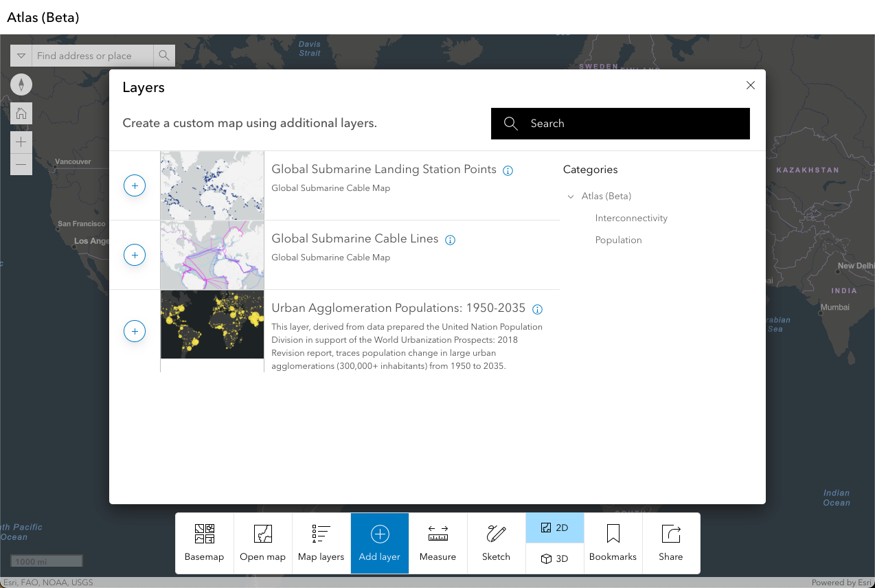
Task: Zoom in using the plus button
Action: (21, 142)
